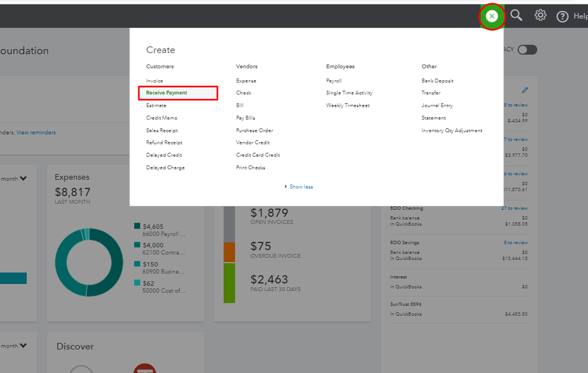Click the Help question mark icon
Viewport: 588px width, 373px height.
(x=562, y=16)
